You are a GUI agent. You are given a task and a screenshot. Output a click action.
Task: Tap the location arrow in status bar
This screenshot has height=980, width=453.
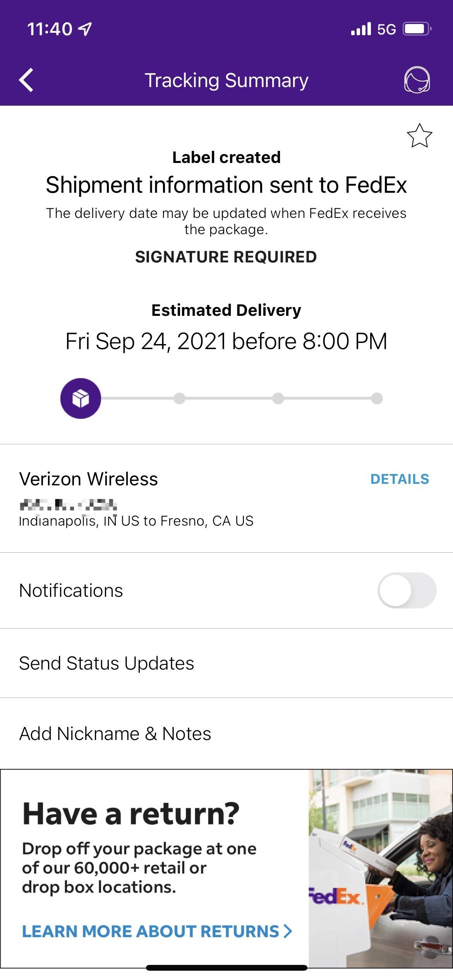pos(85,29)
